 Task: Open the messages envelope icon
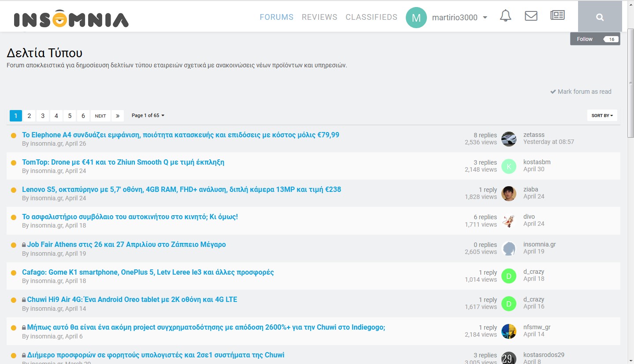click(x=531, y=16)
